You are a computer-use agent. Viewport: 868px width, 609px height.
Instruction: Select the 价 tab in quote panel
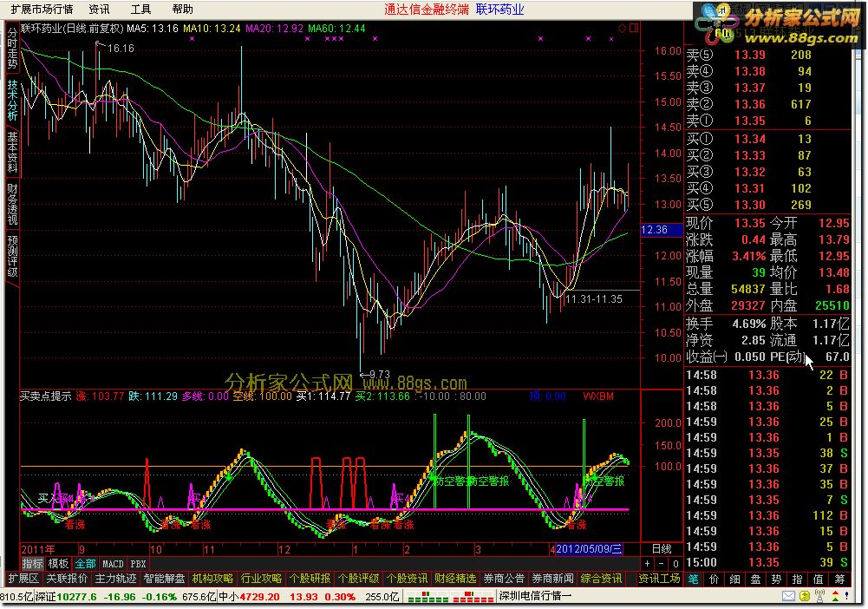pyautogui.click(x=715, y=580)
